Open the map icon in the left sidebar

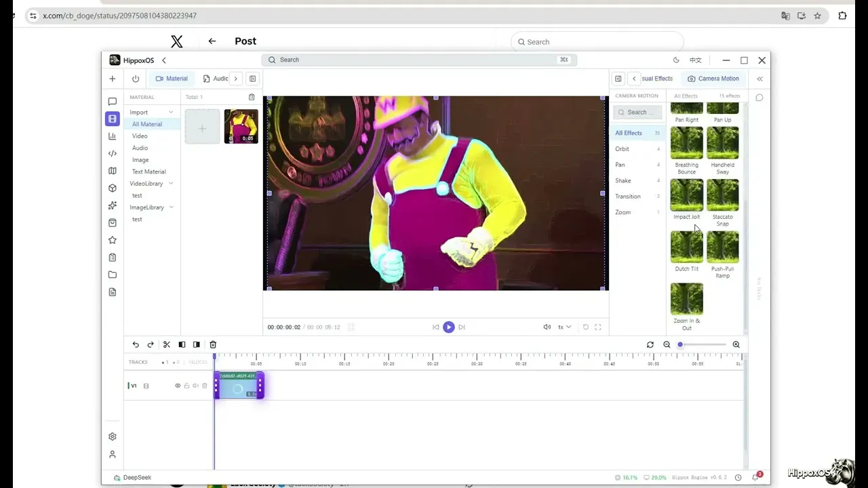[113, 171]
